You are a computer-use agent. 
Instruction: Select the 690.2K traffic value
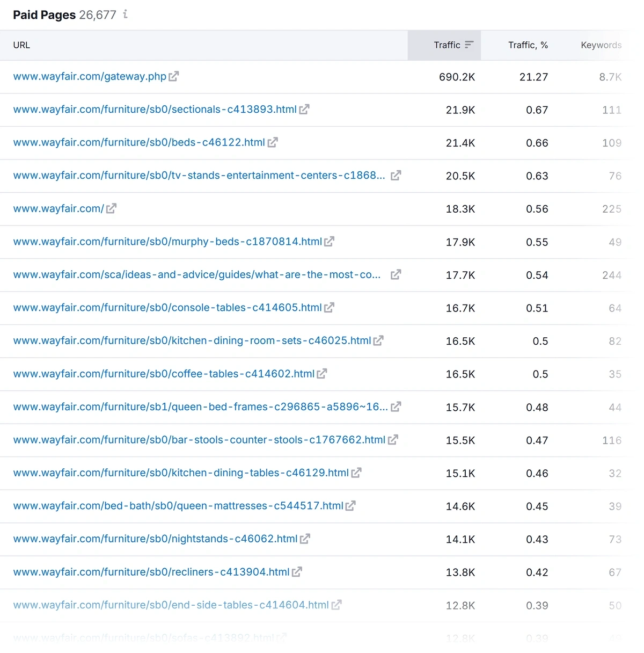click(x=457, y=77)
